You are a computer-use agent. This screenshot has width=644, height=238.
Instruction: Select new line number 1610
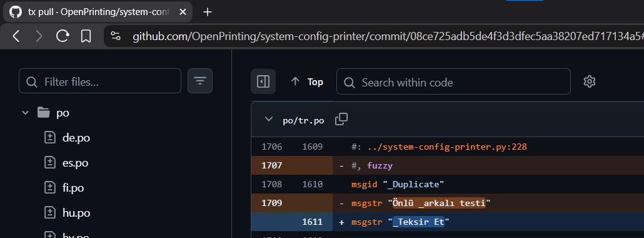(x=312, y=185)
